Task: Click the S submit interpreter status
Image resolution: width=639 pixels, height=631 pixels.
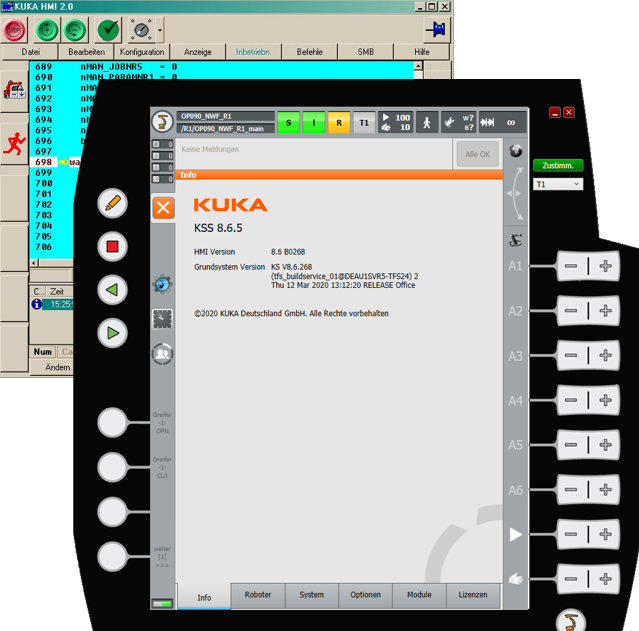Action: point(289,122)
